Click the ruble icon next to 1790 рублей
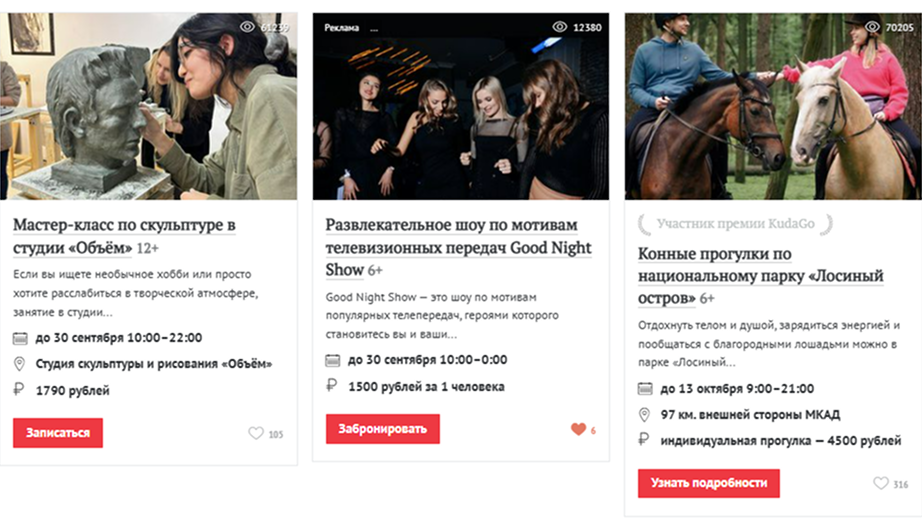Viewport: 922px width, 530px height. pyautogui.click(x=19, y=389)
